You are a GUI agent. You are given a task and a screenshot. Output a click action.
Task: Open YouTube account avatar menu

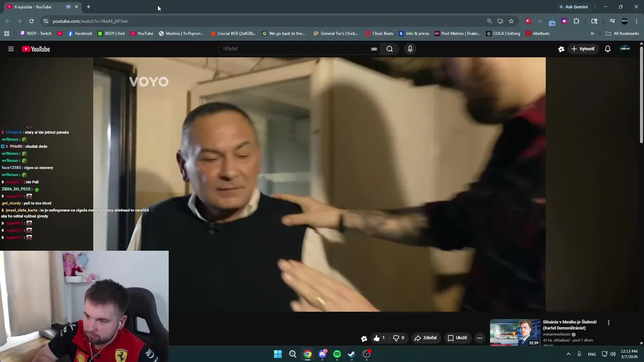(625, 49)
